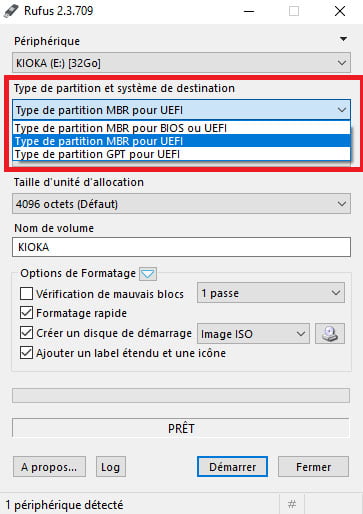Screen dimensions: 363x514
Task: Uncheck Formatage rapide
Action: [26, 313]
